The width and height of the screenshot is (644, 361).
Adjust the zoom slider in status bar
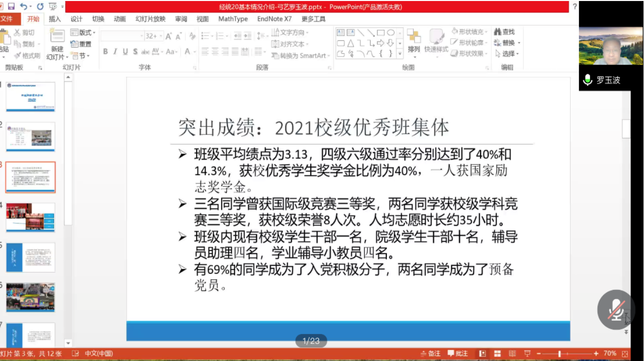tap(559, 354)
